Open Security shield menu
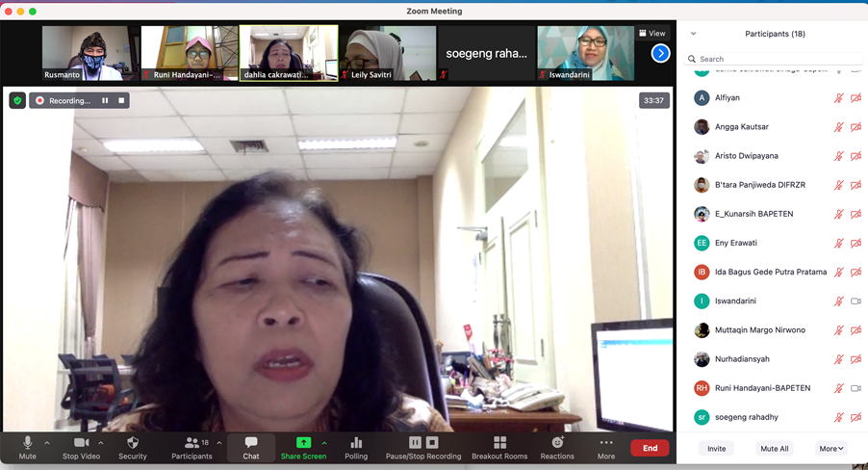868x470 pixels. click(132, 448)
